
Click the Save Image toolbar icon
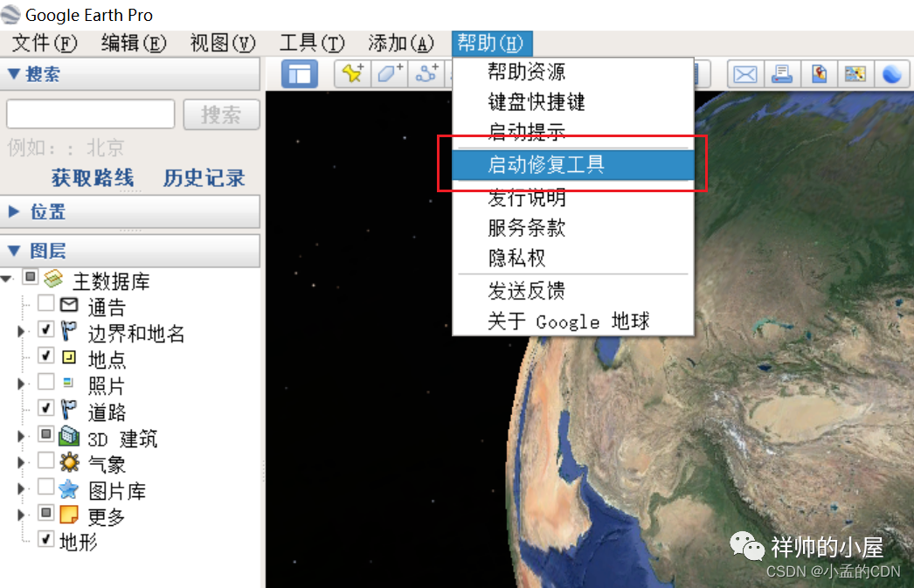(855, 74)
